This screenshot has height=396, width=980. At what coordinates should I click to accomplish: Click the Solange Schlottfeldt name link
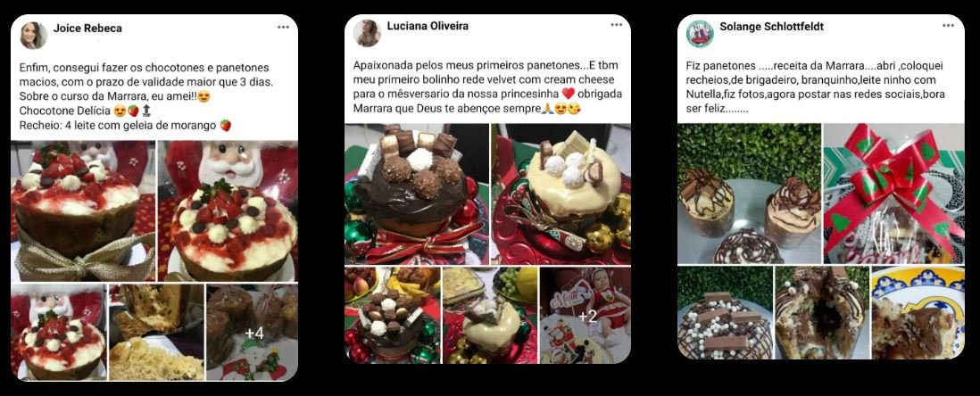(x=771, y=26)
